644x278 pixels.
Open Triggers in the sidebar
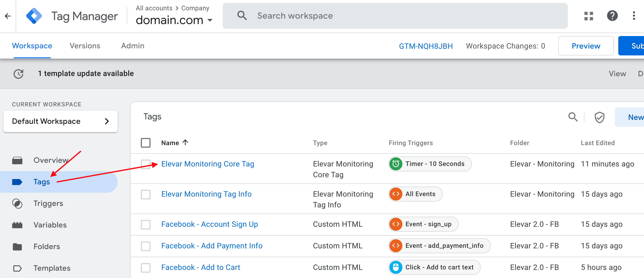(48, 203)
